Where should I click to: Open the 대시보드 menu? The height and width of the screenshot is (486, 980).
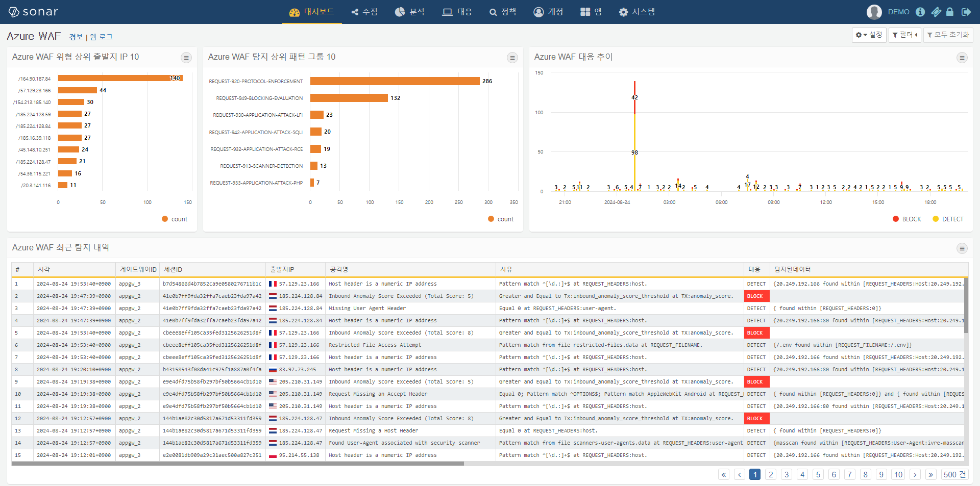pyautogui.click(x=311, y=12)
